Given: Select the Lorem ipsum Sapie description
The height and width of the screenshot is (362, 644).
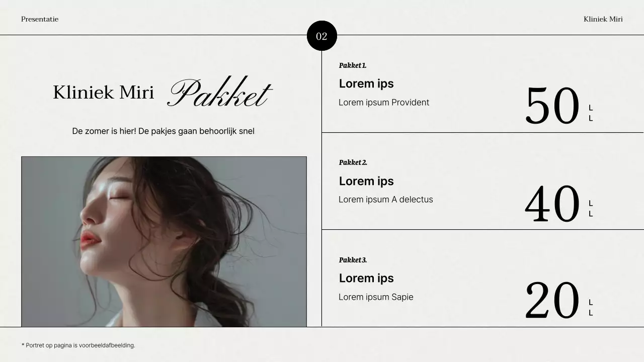Looking at the screenshot, I should [376, 297].
